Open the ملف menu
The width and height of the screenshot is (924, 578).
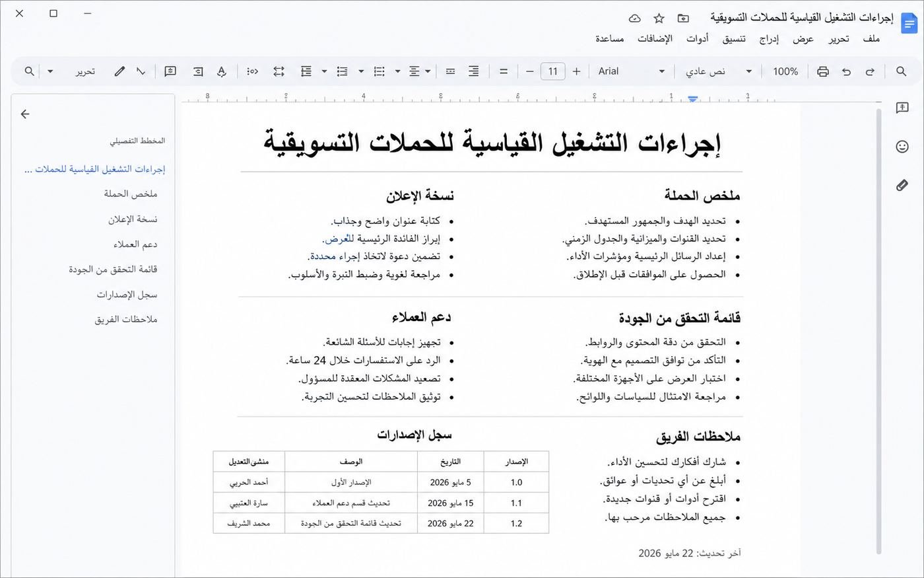(871, 39)
